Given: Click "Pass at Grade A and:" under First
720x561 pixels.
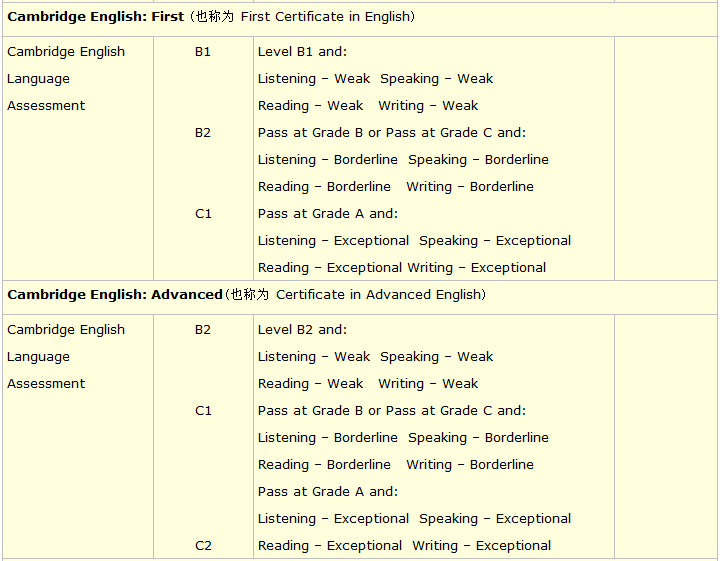Looking at the screenshot, I should 327,213.
